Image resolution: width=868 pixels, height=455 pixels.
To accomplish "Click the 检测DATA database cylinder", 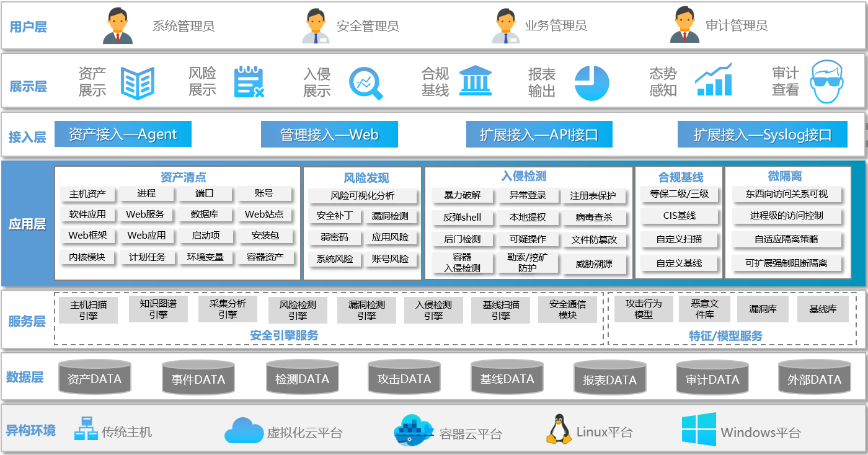I will point(302,378).
